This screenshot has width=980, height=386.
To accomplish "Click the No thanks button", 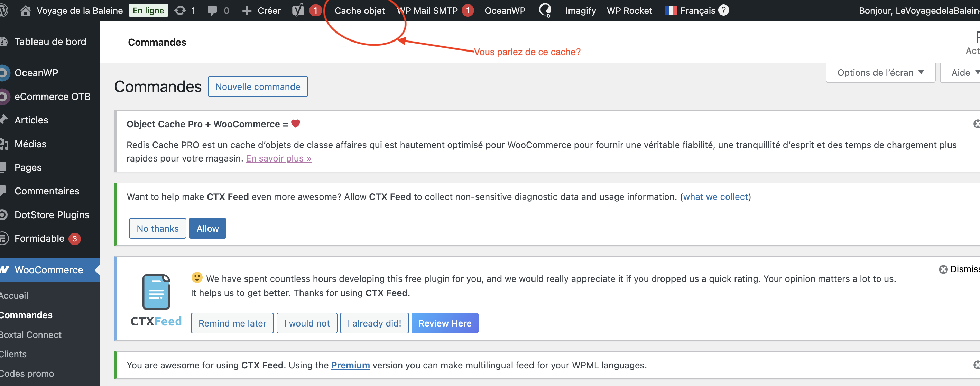I will [157, 228].
